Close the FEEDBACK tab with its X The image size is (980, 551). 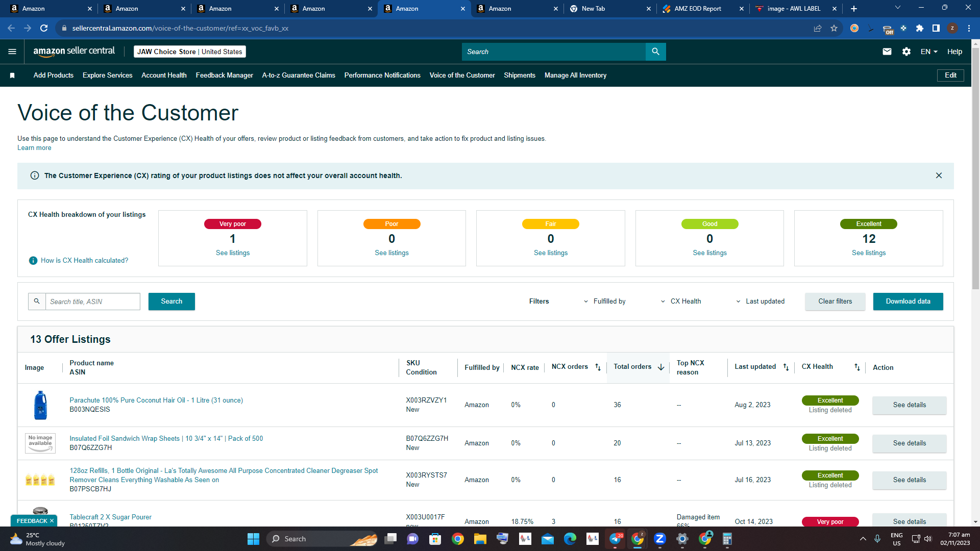(x=52, y=521)
